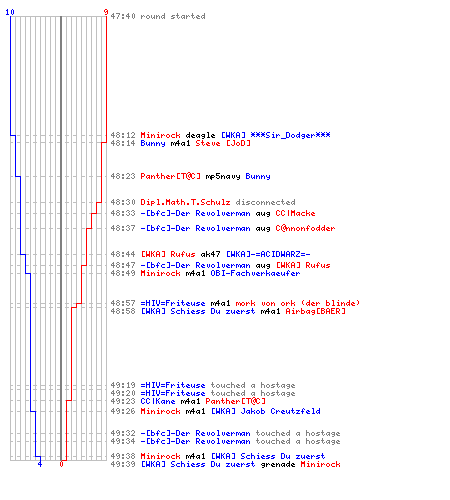The width and height of the screenshot is (450, 500).
Task: Click the player name Minirock at 48:12
Action: click(160, 135)
